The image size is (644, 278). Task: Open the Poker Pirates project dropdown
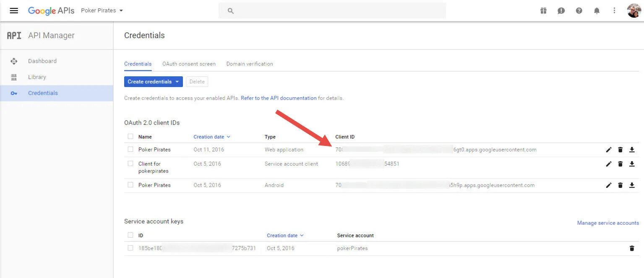coord(102,10)
